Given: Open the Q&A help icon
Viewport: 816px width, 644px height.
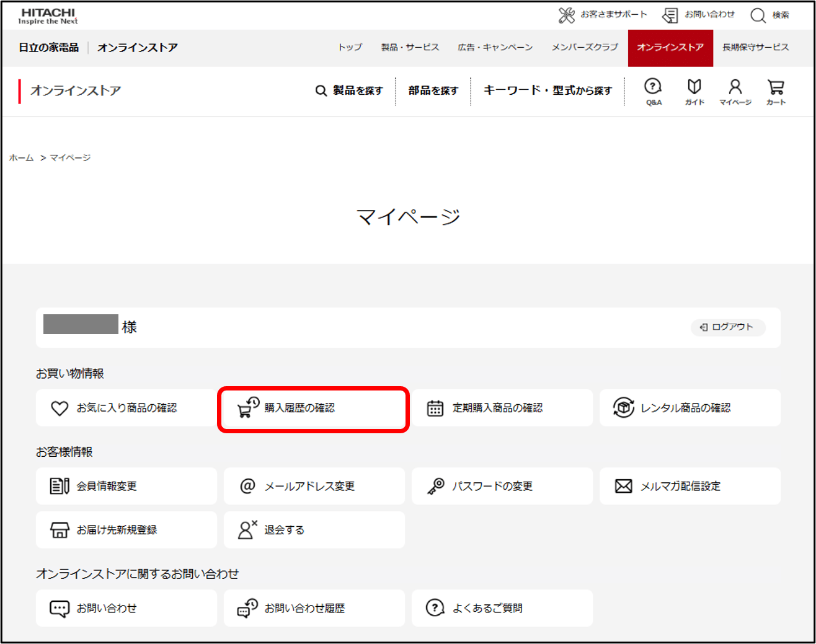Looking at the screenshot, I should click(653, 87).
